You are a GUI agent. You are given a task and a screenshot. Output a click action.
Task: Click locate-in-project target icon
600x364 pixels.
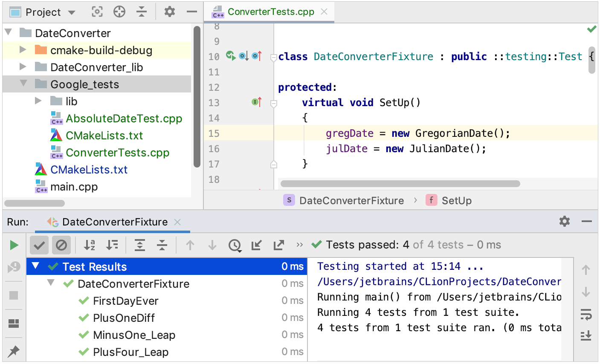(x=119, y=12)
